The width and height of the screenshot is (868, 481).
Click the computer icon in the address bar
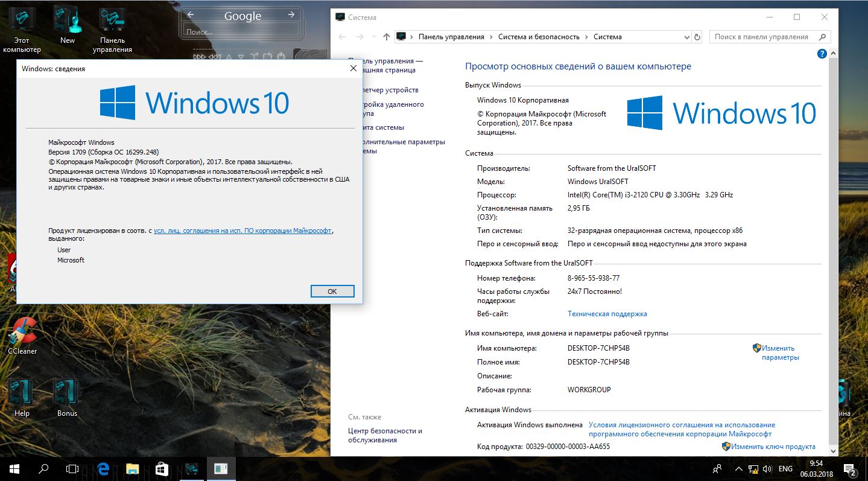[x=401, y=37]
